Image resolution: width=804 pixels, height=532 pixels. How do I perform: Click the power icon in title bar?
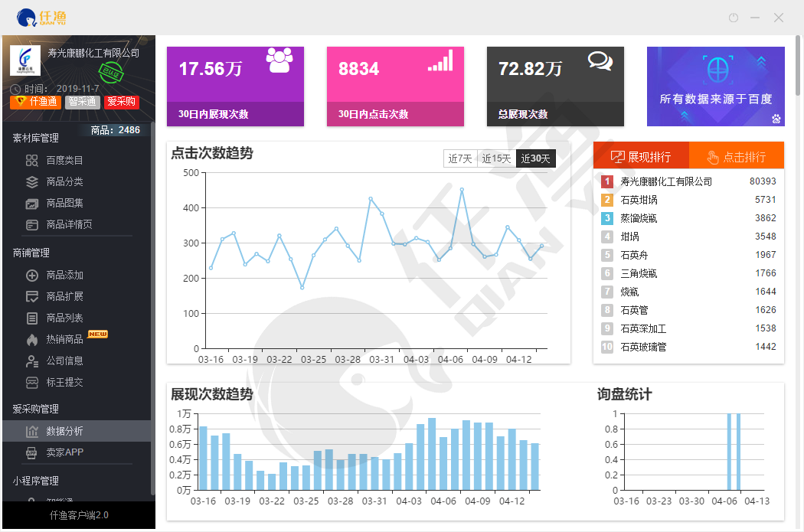733,18
